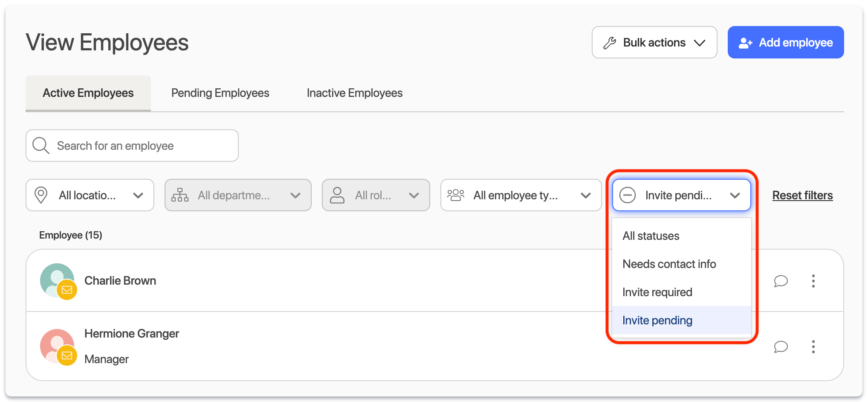Open three-dot menu for Charlie Brown
This screenshot has height=402, width=868.
(x=813, y=281)
